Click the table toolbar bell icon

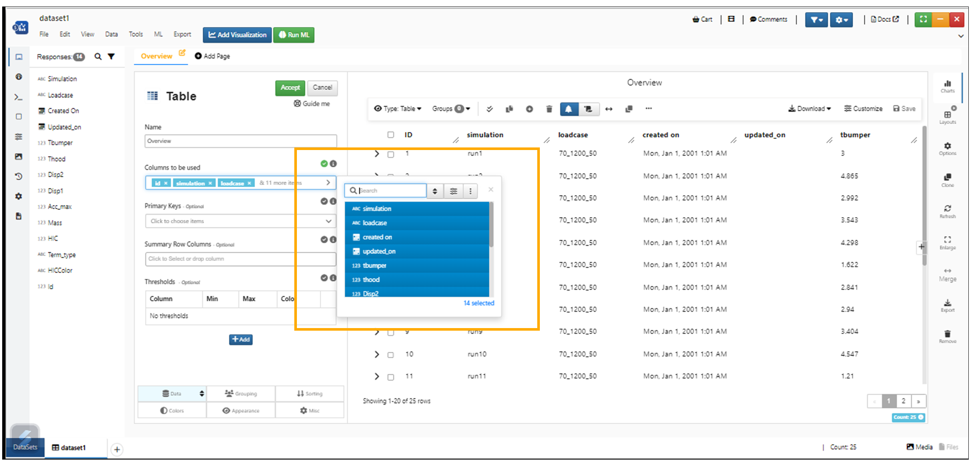569,109
